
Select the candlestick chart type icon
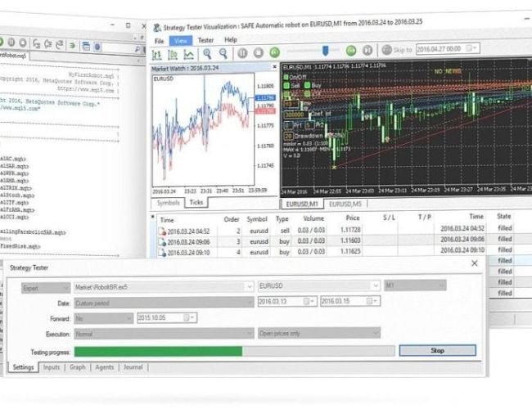click(x=173, y=54)
